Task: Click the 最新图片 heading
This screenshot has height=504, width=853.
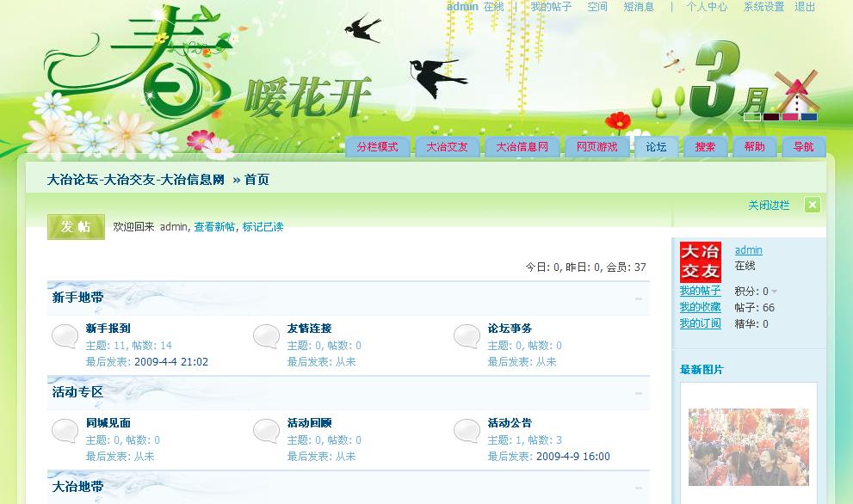Action: click(x=702, y=370)
